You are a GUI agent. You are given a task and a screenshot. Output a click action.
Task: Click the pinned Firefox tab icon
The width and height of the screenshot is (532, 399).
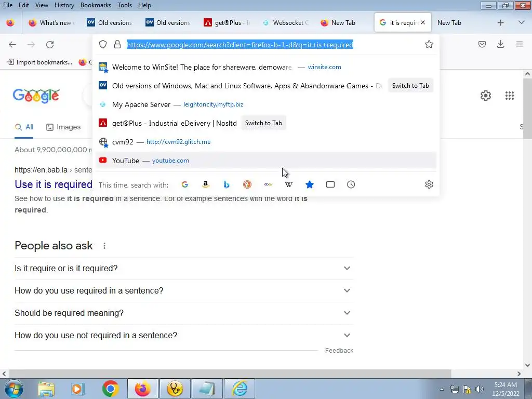(10, 23)
